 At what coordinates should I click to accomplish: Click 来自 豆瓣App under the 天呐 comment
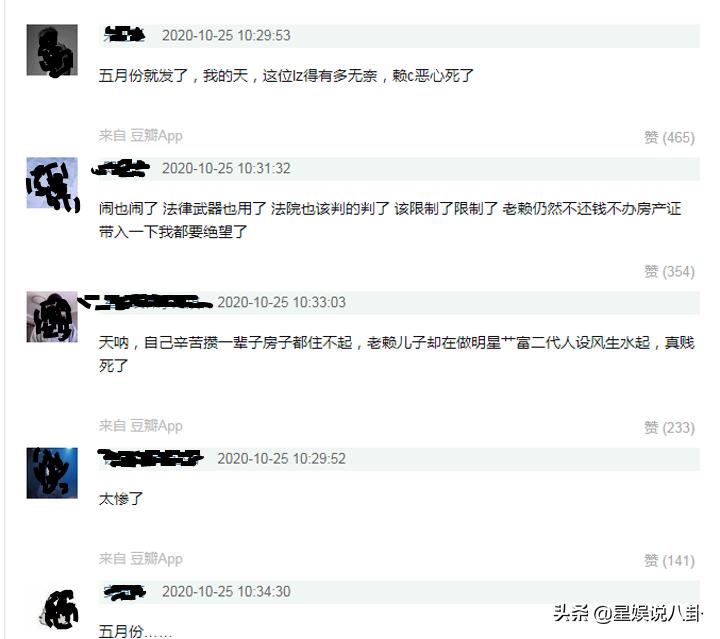click(x=141, y=426)
